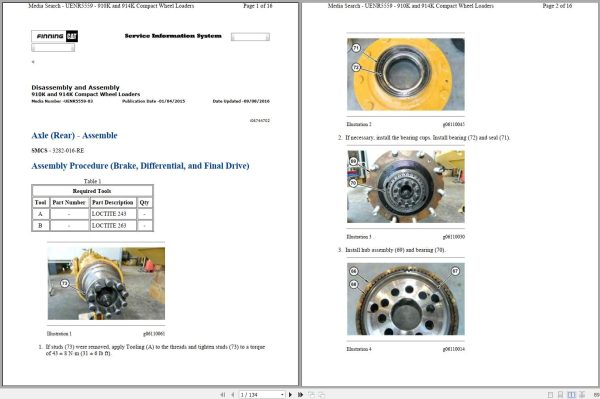The image size is (600, 399).
Task: Click tool B cell in Required Tools table
Action: pos(41,226)
